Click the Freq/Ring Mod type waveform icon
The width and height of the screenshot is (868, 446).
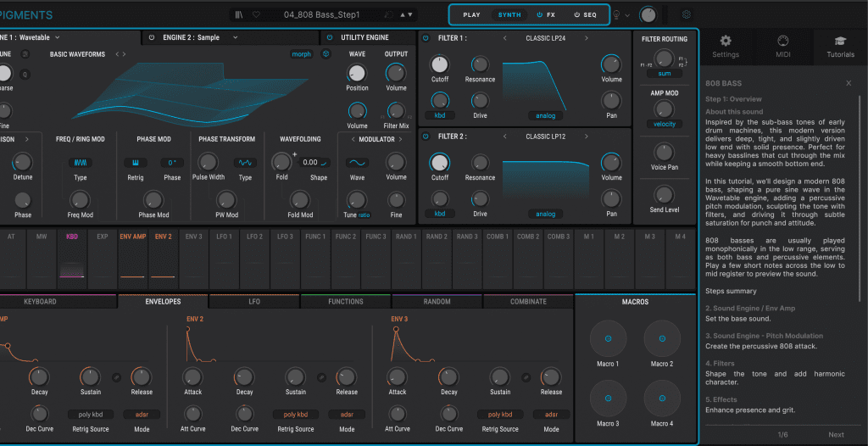point(80,163)
